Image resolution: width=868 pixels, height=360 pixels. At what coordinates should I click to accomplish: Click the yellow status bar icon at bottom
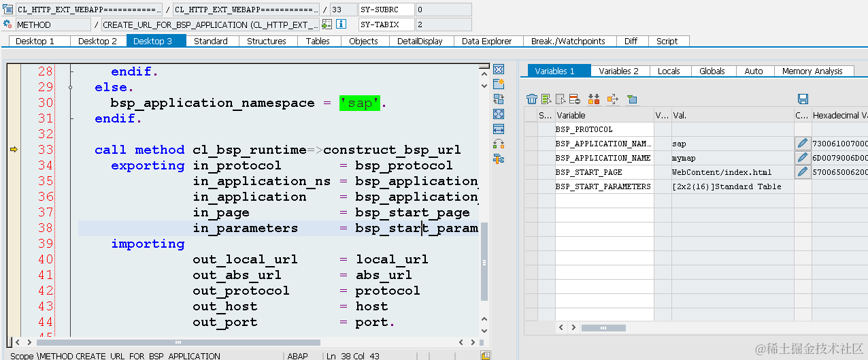(x=486, y=355)
